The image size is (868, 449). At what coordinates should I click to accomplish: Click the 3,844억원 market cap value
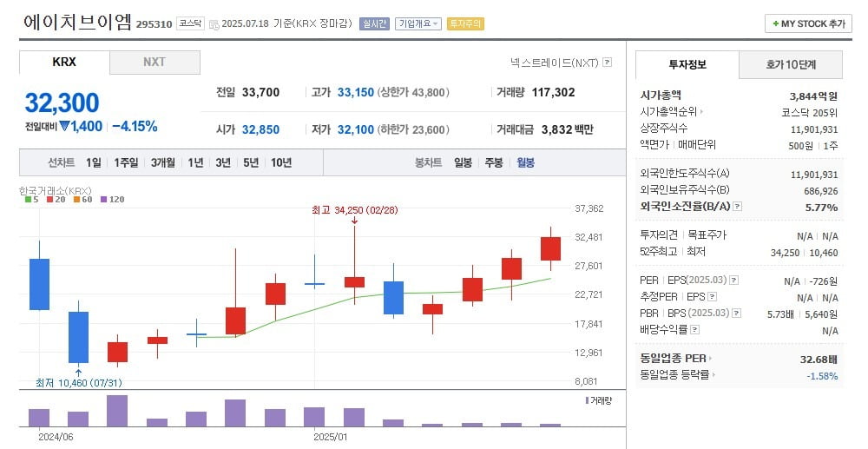(813, 96)
